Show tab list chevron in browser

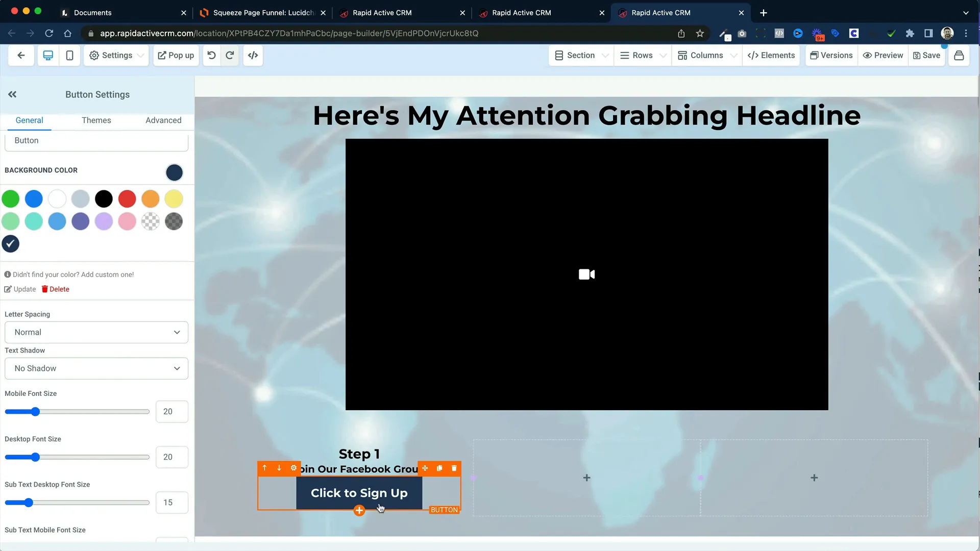click(966, 13)
